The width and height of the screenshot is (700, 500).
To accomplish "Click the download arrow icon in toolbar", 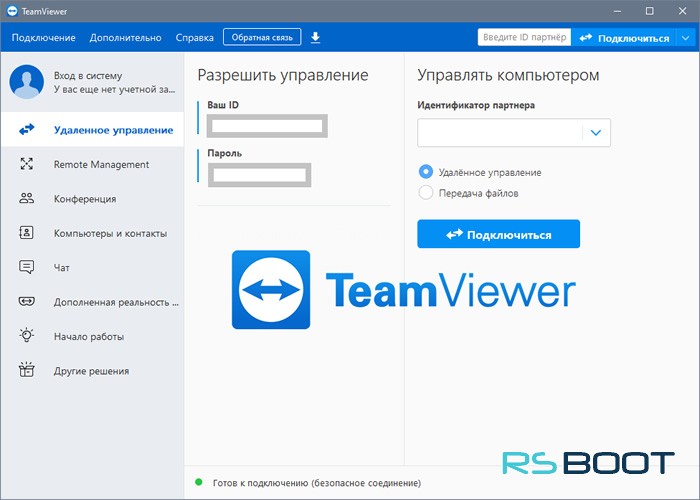I will click(315, 38).
